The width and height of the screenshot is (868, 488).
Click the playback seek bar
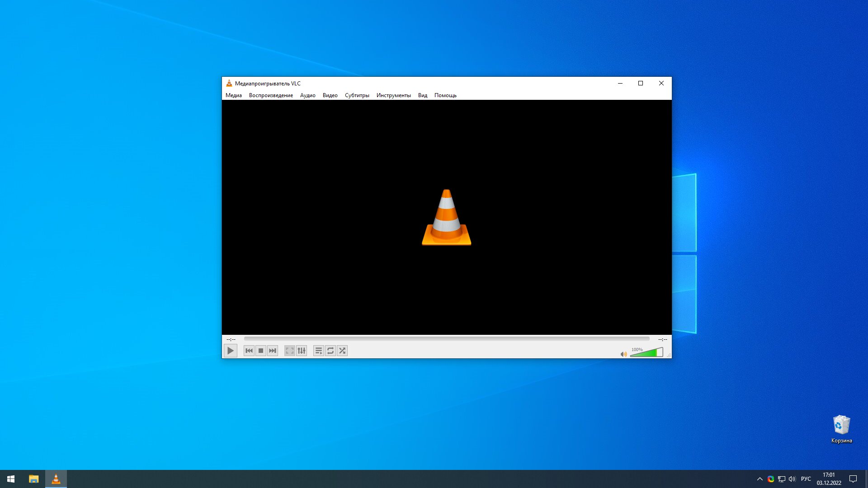pos(447,339)
